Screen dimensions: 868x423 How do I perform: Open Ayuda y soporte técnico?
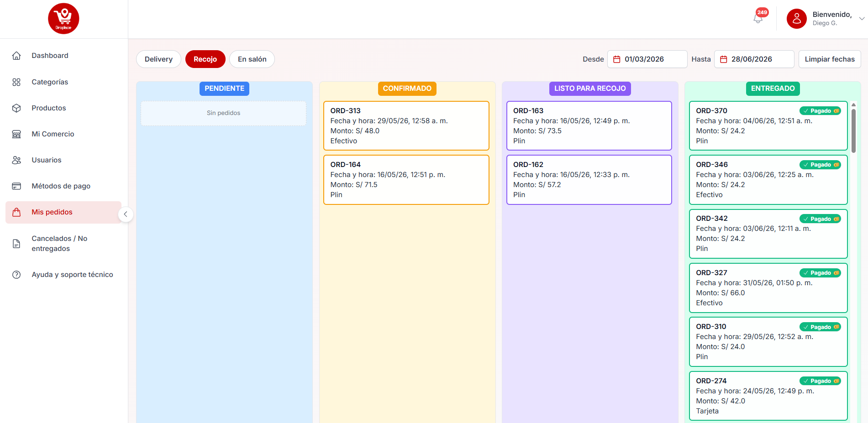(63, 275)
